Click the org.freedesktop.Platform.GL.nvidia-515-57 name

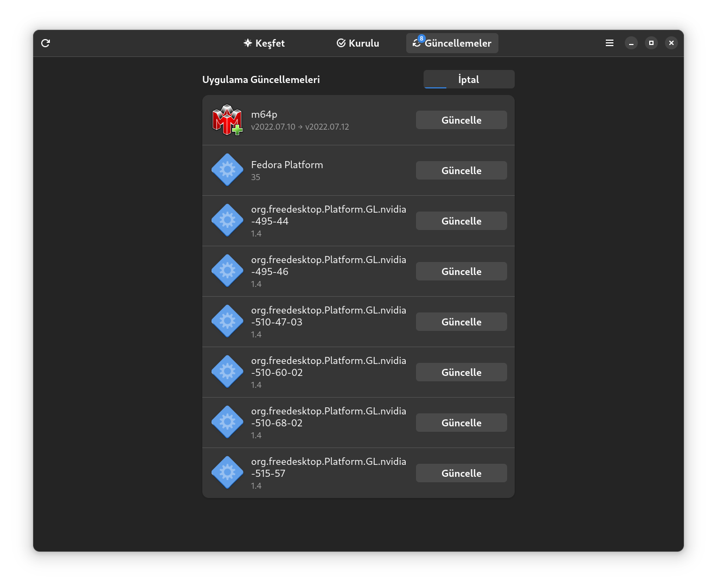pyautogui.click(x=329, y=468)
